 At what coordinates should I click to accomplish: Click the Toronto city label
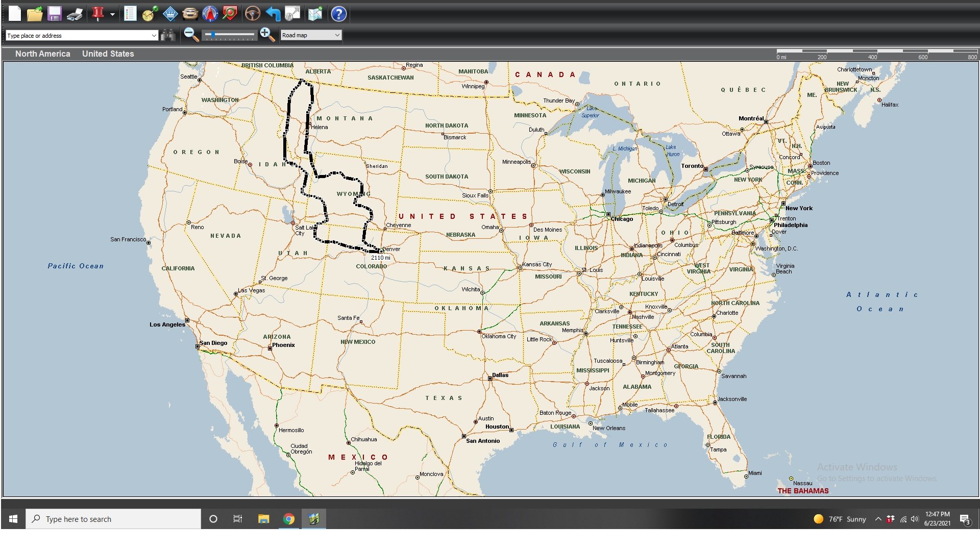pos(692,166)
